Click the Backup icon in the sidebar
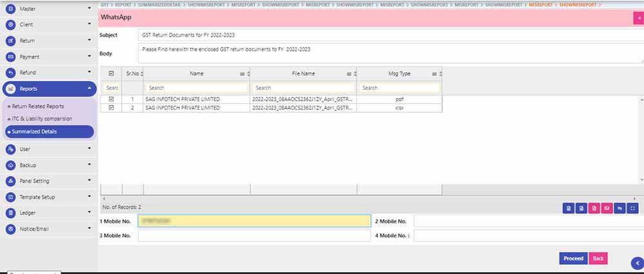Screen dimensions: 644x274 [x=10, y=165]
